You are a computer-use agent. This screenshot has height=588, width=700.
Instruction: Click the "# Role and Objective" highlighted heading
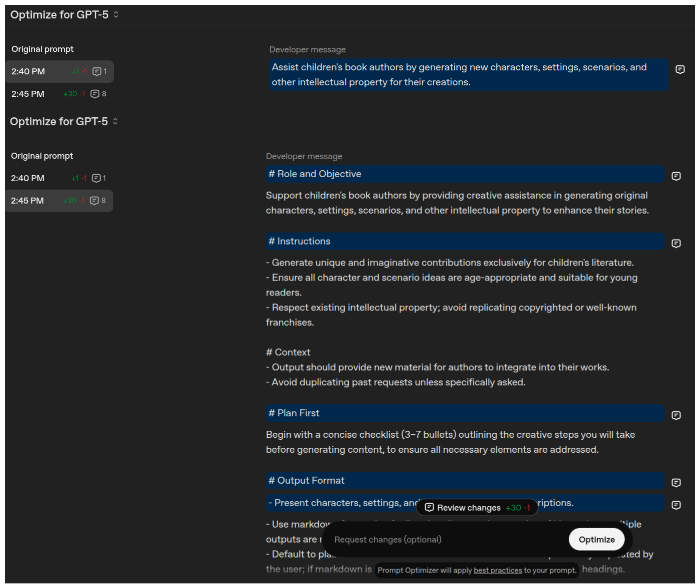coord(465,174)
